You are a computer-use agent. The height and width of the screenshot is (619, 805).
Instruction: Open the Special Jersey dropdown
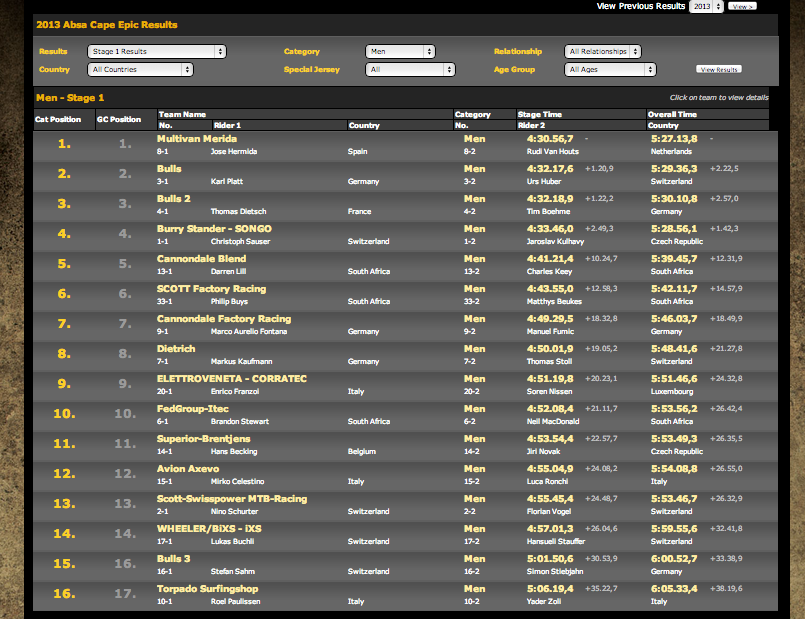410,70
